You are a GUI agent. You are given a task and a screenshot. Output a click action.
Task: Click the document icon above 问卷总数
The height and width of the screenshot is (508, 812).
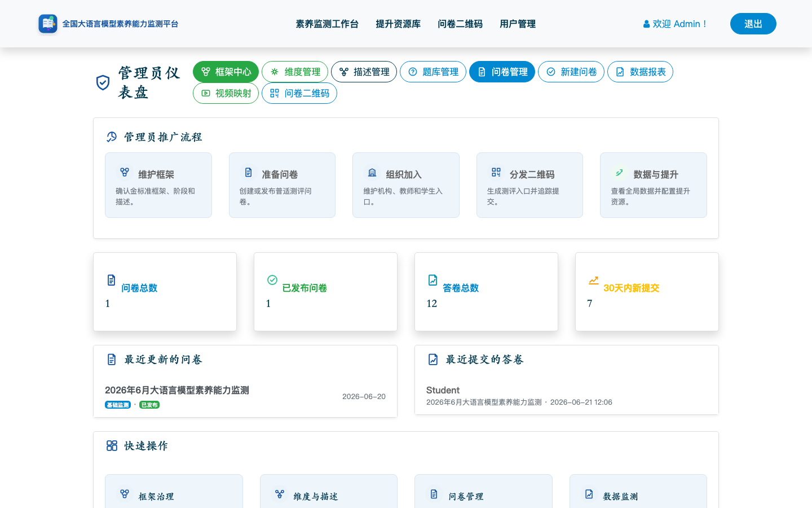112,280
